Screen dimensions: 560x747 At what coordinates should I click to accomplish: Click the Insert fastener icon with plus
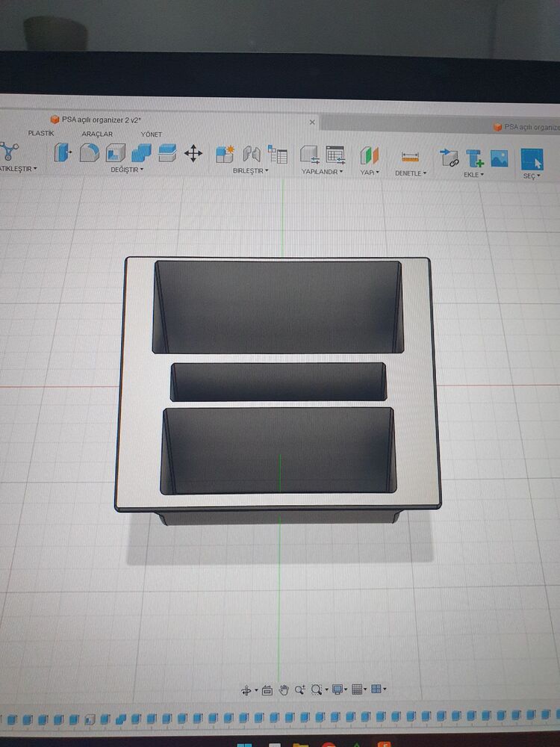click(474, 158)
